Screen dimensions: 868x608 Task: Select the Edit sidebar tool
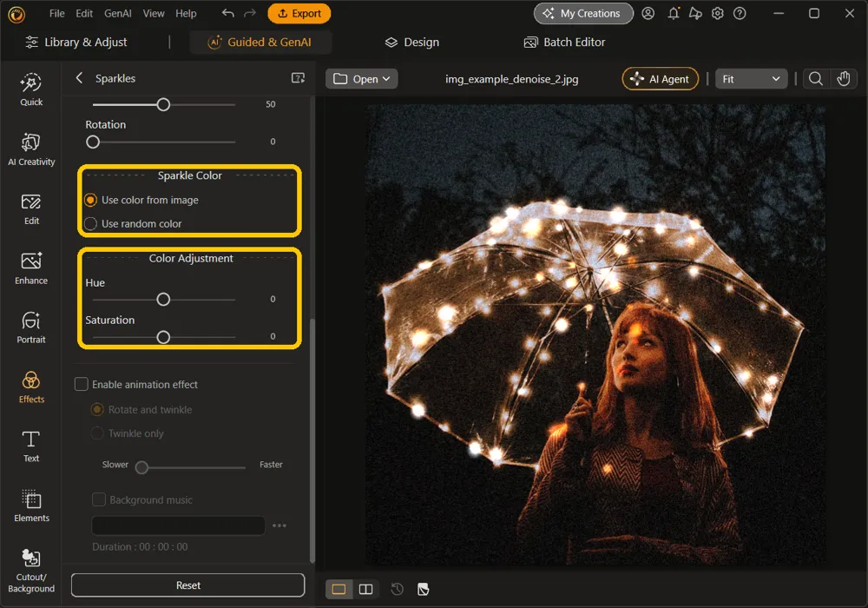click(x=31, y=208)
